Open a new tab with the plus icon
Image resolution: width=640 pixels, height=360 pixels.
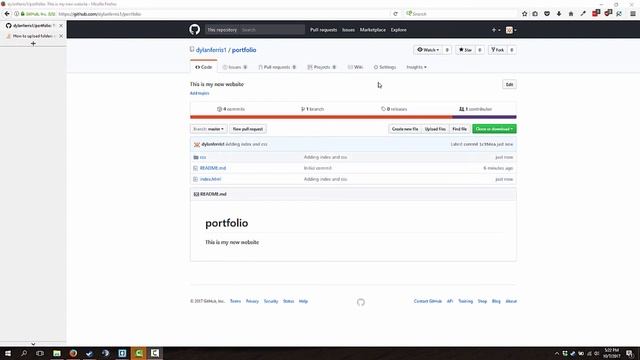(x=33, y=43)
